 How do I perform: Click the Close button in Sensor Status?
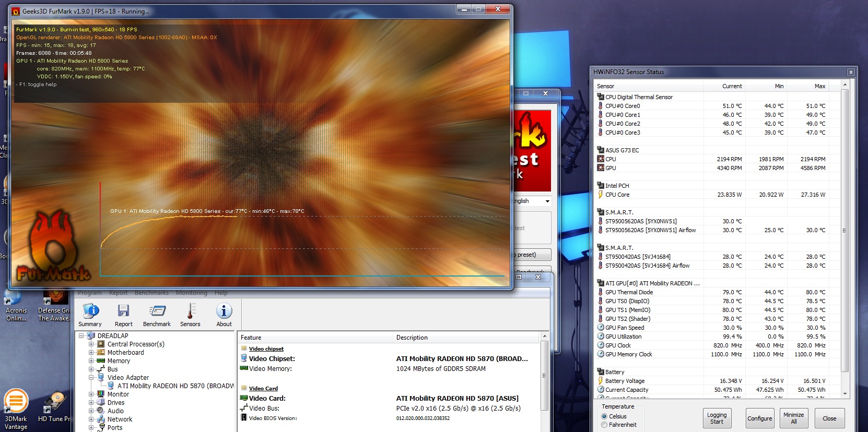tap(829, 418)
